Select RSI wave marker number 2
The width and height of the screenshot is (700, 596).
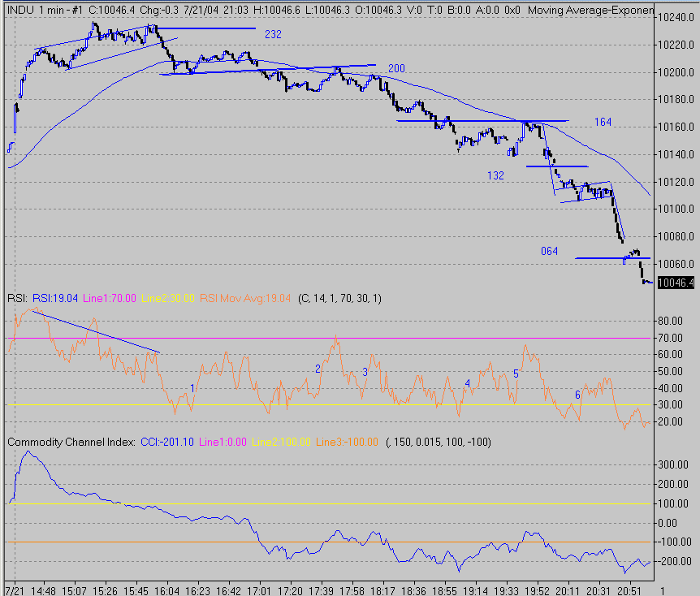318,368
